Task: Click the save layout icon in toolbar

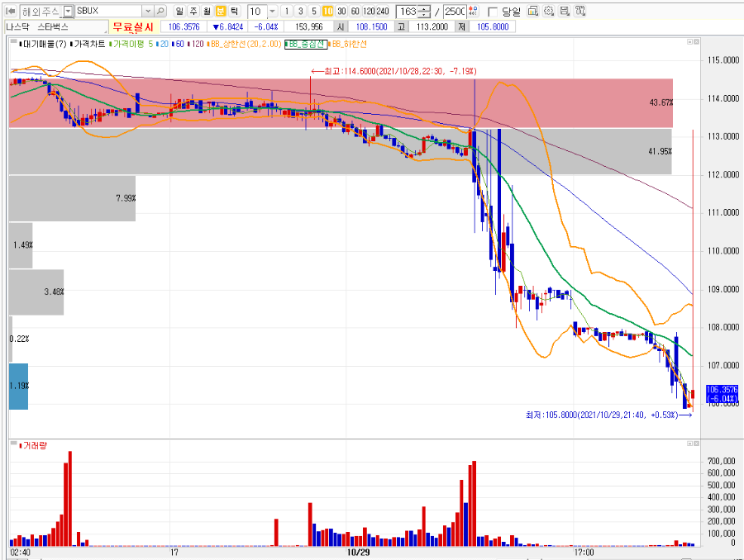Action: pyautogui.click(x=565, y=11)
